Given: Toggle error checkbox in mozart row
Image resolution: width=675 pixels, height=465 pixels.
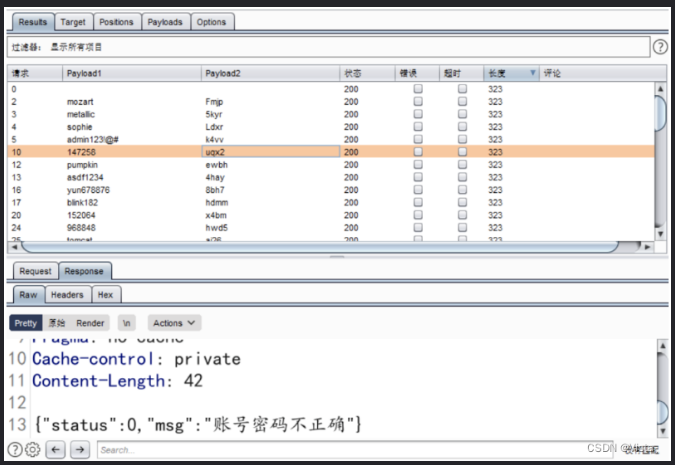Looking at the screenshot, I should (x=418, y=101).
